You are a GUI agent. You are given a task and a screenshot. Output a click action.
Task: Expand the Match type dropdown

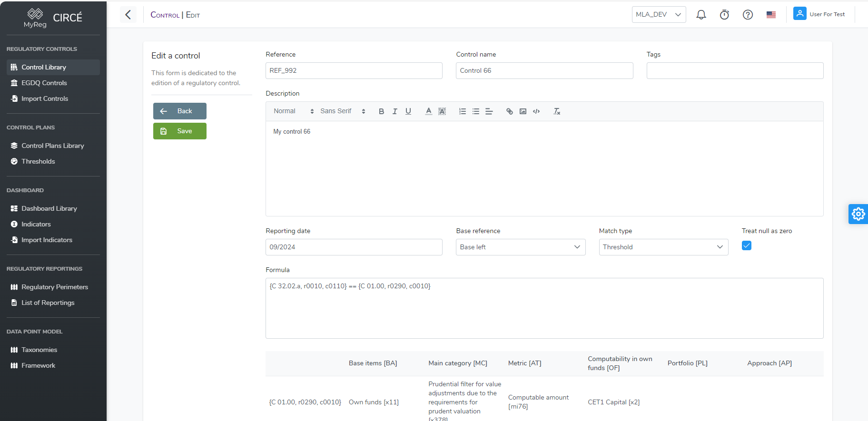(663, 247)
